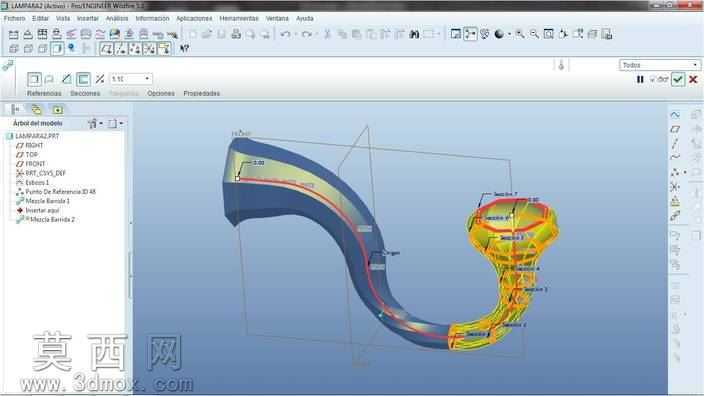Toggle the thin feature option
The height and width of the screenshot is (396, 704).
coord(83,79)
